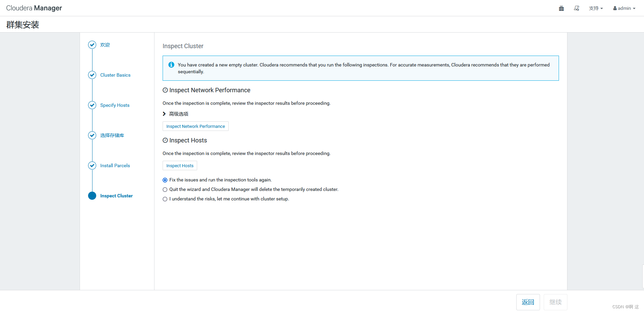Click the 选择存储库 step checkmark icon
Image resolution: width=644 pixels, height=312 pixels.
click(x=92, y=135)
